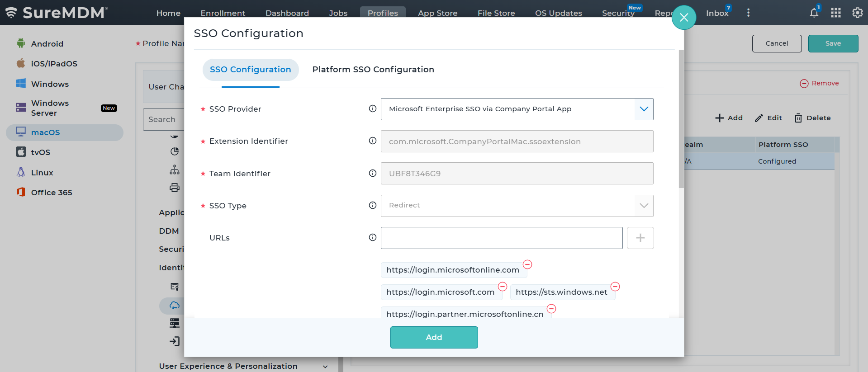
Task: Select the printer icon in profile list
Action: pos(175,188)
